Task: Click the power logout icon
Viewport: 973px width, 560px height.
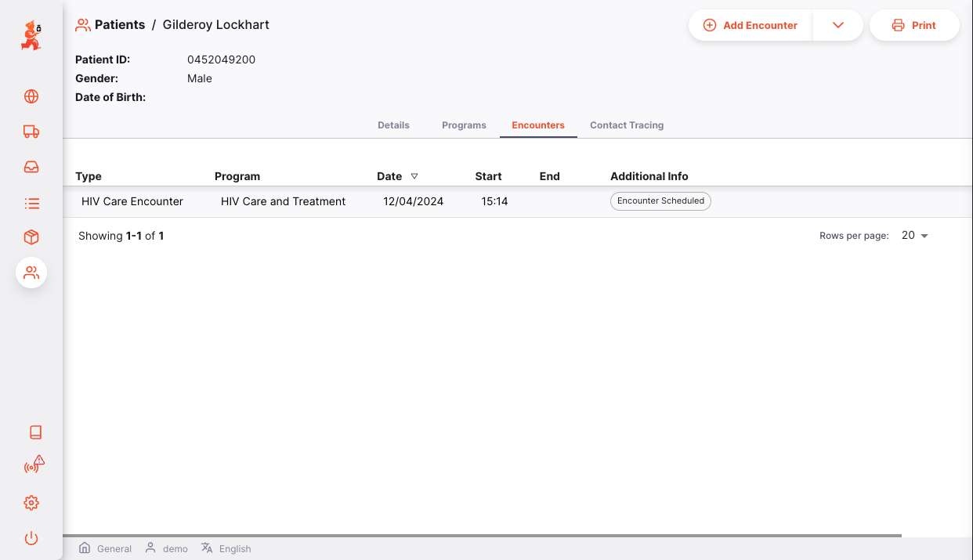Action: click(x=31, y=538)
